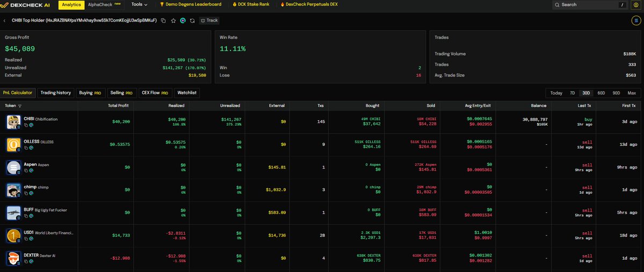Open the DEXTER token explorer icon
This screenshot has width=644, height=272.
coord(31,261)
